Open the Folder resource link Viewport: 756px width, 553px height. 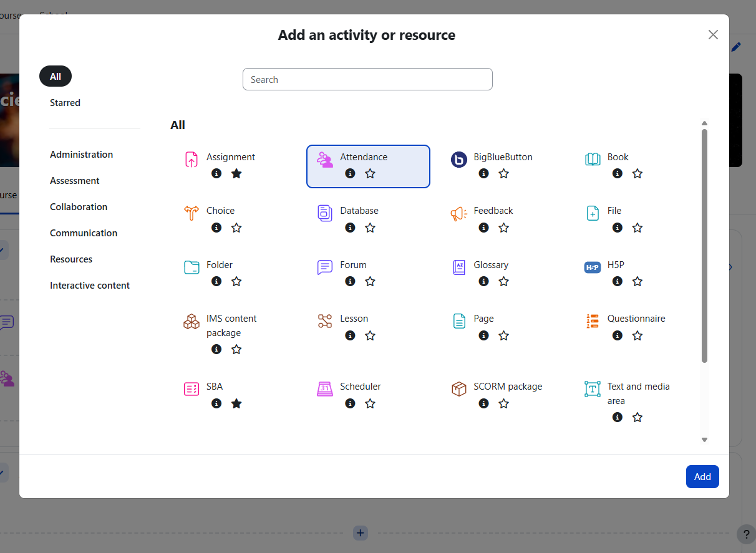pos(220,264)
